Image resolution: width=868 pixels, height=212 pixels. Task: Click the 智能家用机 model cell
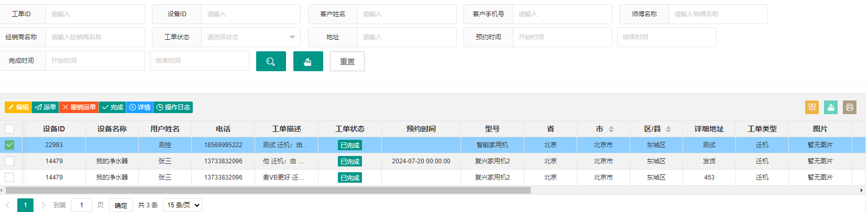[492, 145]
